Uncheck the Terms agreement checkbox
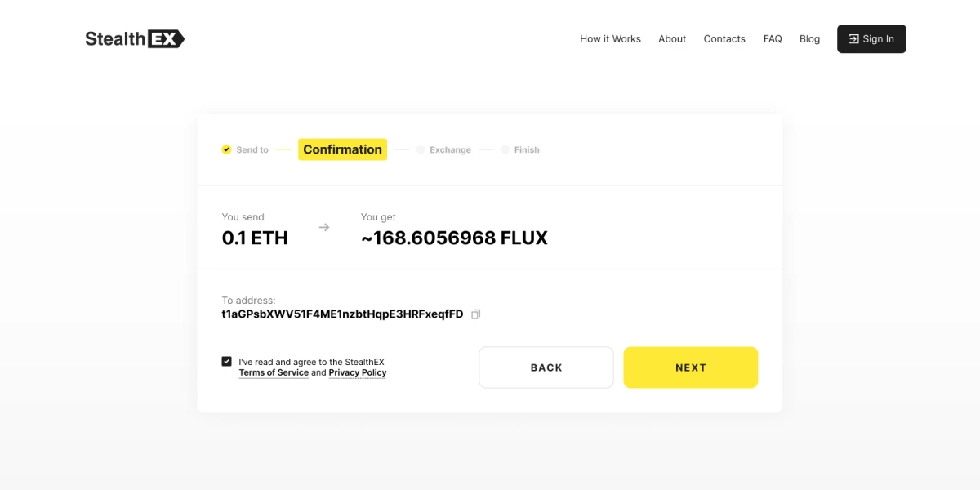This screenshot has width=980, height=490. 227,361
